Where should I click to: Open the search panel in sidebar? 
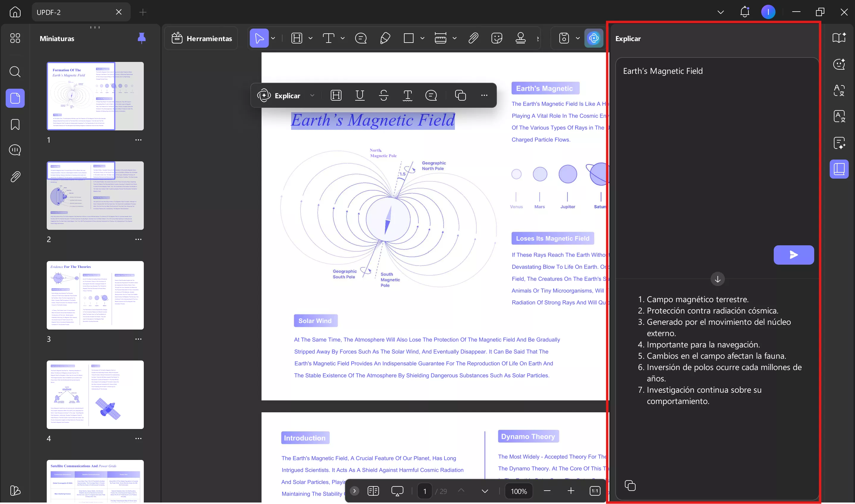pyautogui.click(x=15, y=72)
